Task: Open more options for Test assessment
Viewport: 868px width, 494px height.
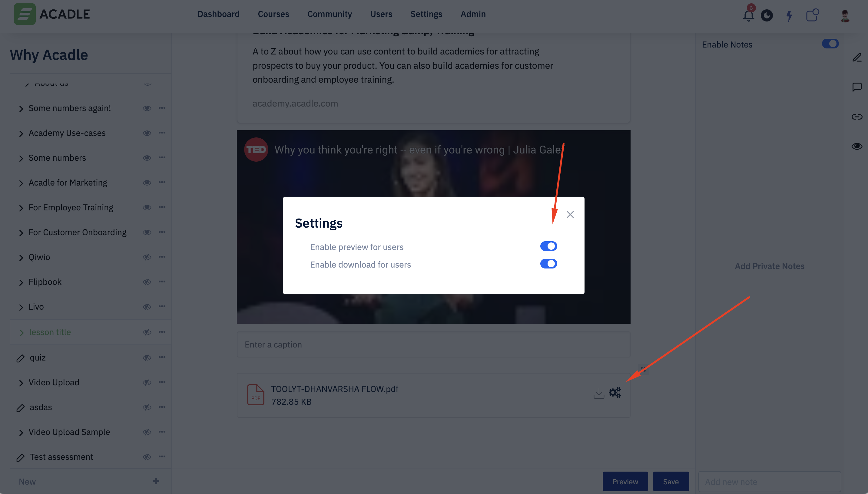Action: coord(162,457)
